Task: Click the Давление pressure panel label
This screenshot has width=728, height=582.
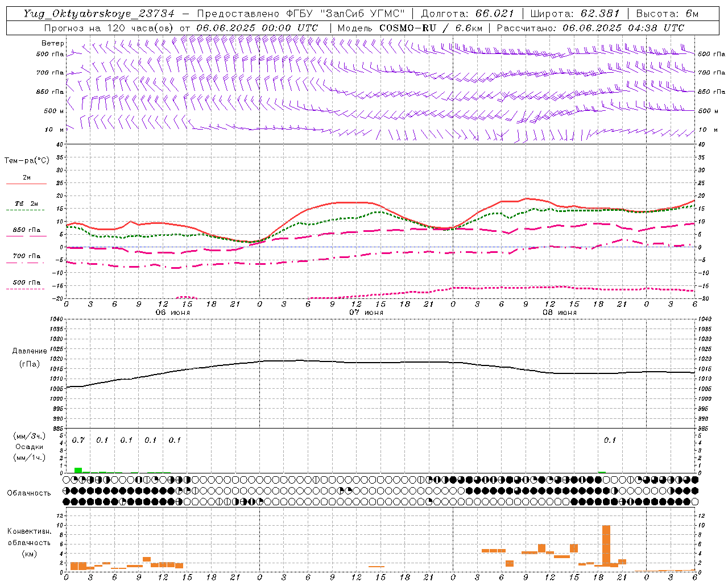Action: (30, 351)
